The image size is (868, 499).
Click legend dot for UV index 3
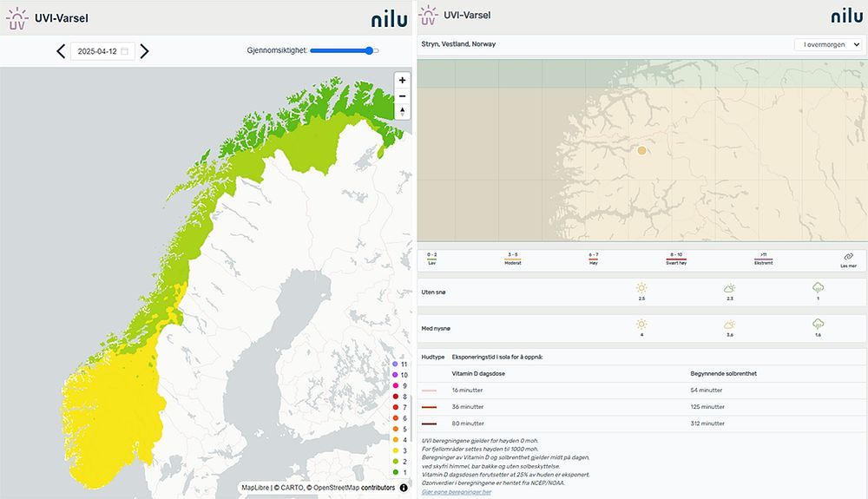pyautogui.click(x=395, y=450)
